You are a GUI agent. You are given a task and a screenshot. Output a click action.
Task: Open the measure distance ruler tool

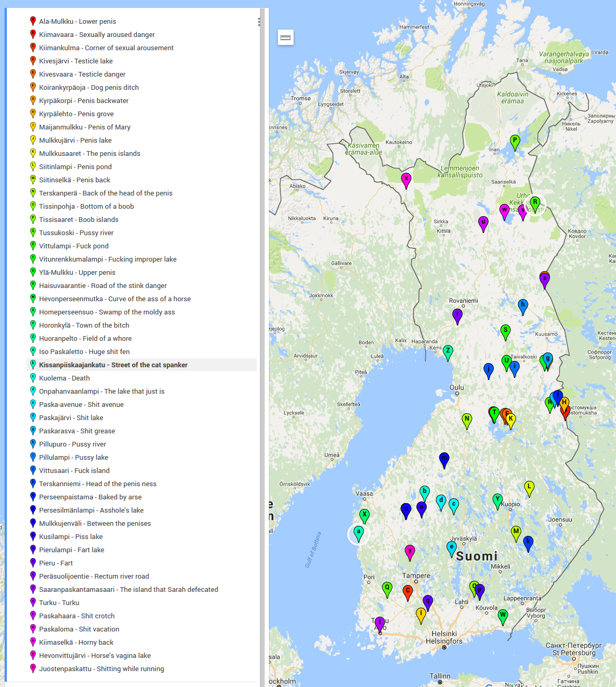[x=285, y=37]
